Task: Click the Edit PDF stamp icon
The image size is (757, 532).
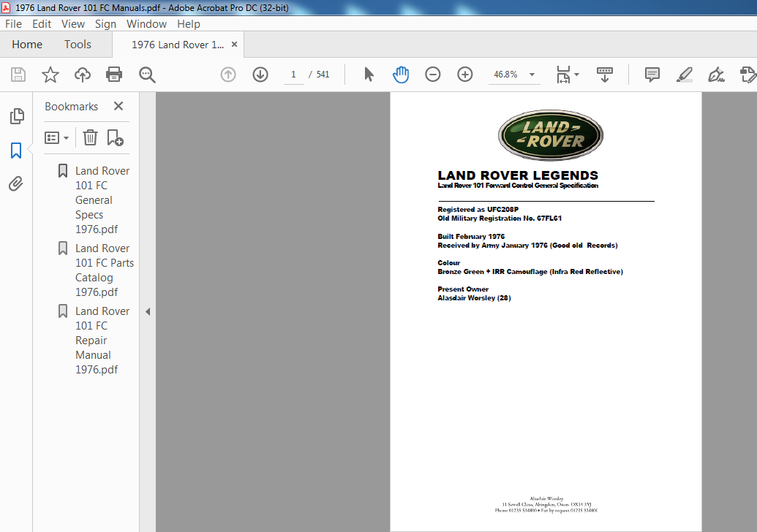Action: [x=747, y=75]
